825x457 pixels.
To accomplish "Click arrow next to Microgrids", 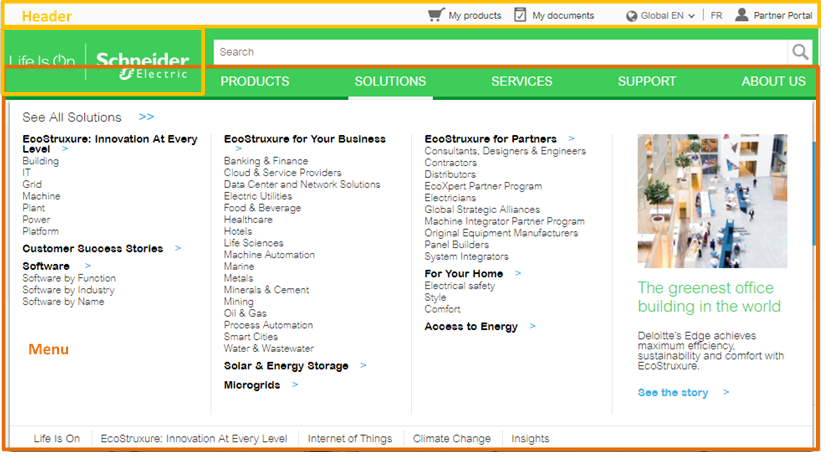I will 295,385.
